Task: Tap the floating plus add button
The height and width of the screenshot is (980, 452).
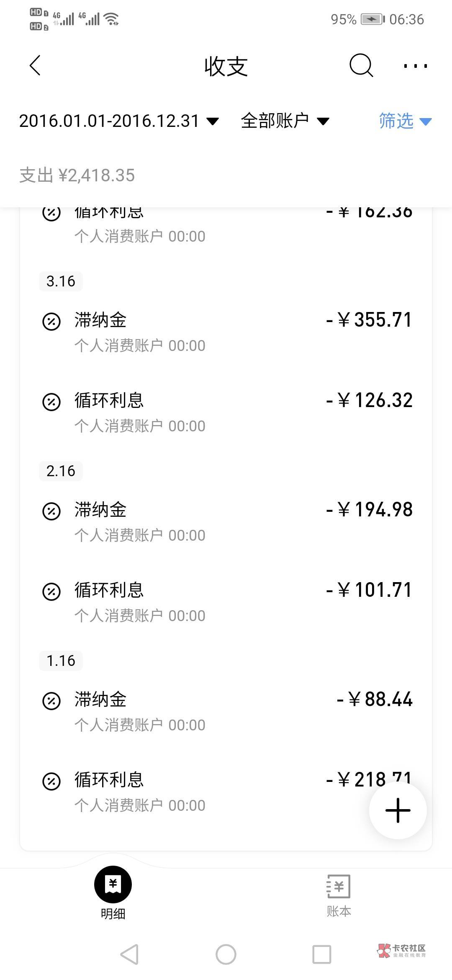Action: [x=398, y=810]
